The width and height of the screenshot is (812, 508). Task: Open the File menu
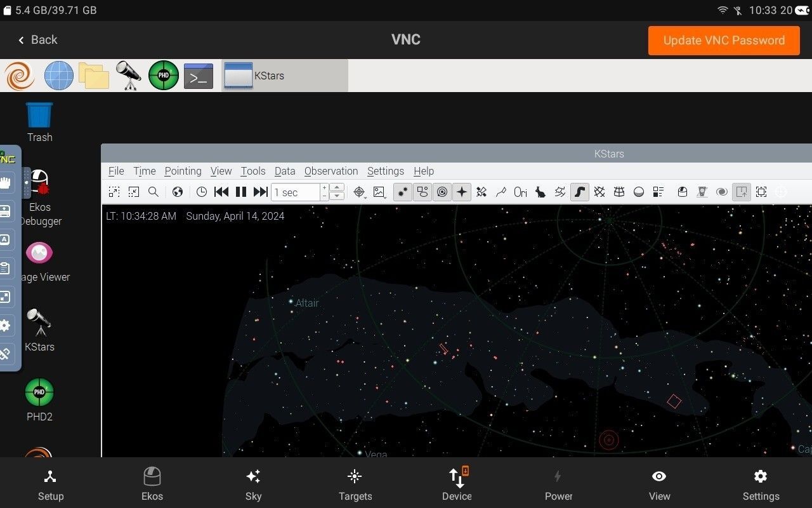point(116,171)
